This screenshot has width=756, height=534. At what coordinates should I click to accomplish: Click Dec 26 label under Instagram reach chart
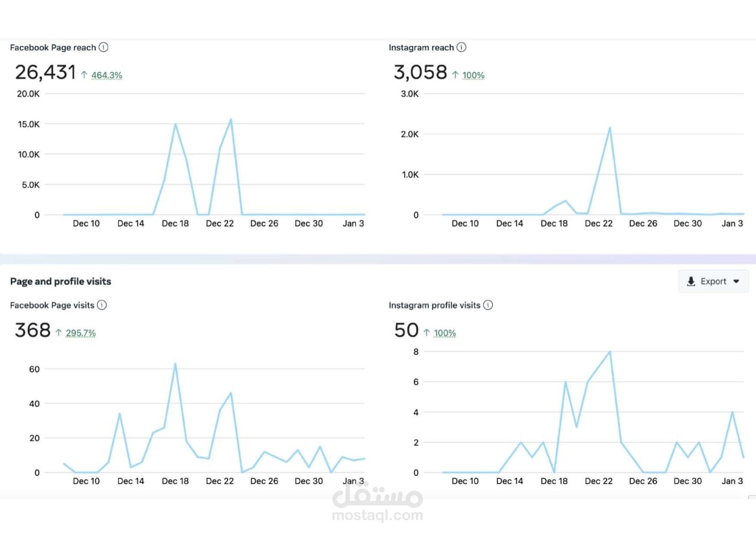click(643, 223)
